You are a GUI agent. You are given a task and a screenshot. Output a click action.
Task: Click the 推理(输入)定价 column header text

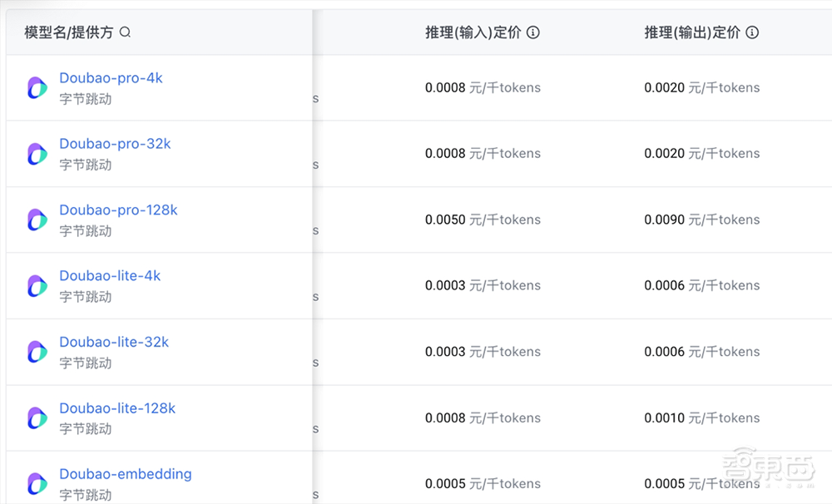point(473,32)
